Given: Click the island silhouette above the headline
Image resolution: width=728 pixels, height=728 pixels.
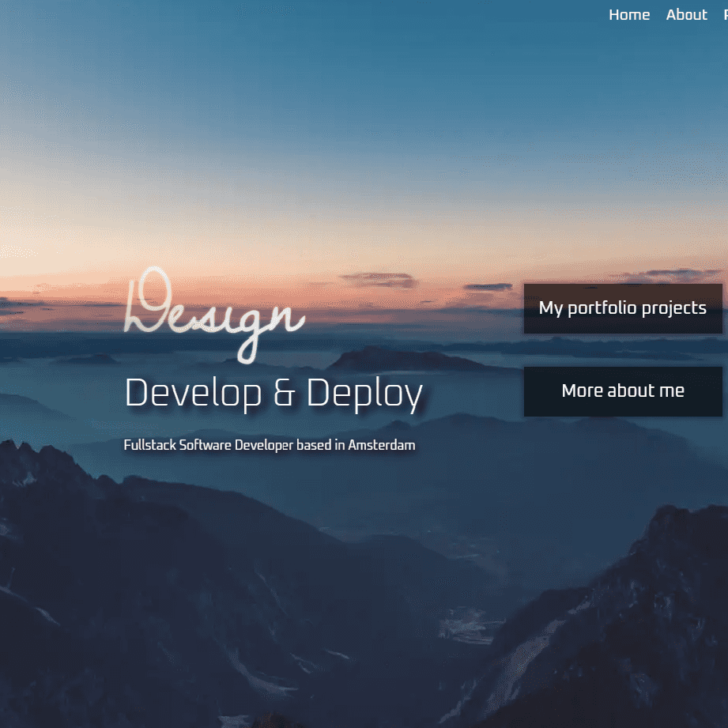Looking at the screenshot, I should 411,360.
